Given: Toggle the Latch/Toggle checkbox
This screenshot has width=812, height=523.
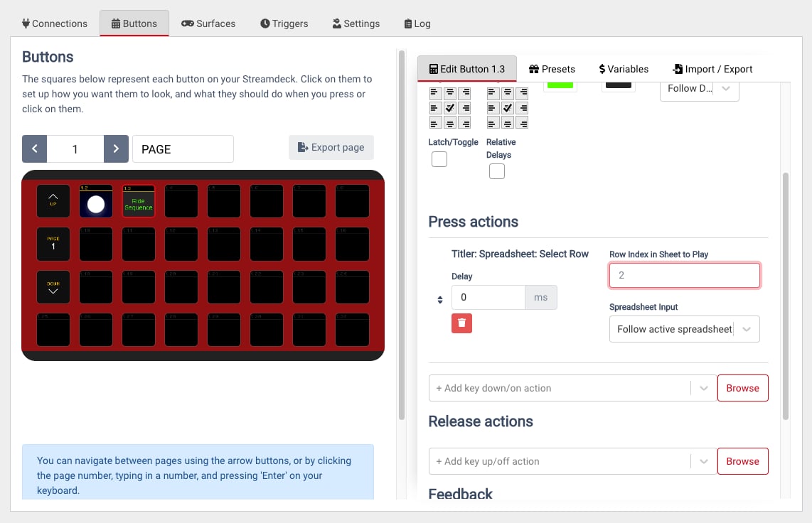Looking at the screenshot, I should point(439,158).
